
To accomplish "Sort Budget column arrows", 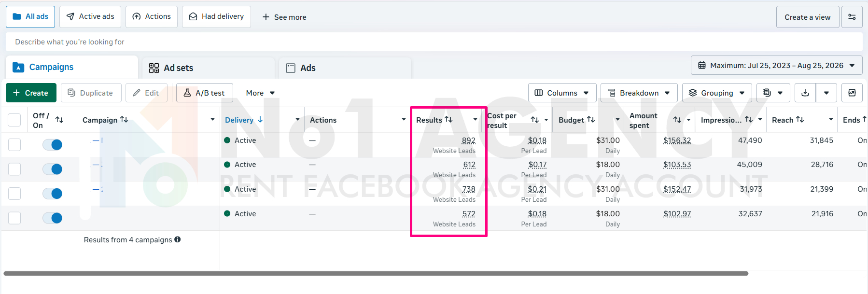I will 591,119.
